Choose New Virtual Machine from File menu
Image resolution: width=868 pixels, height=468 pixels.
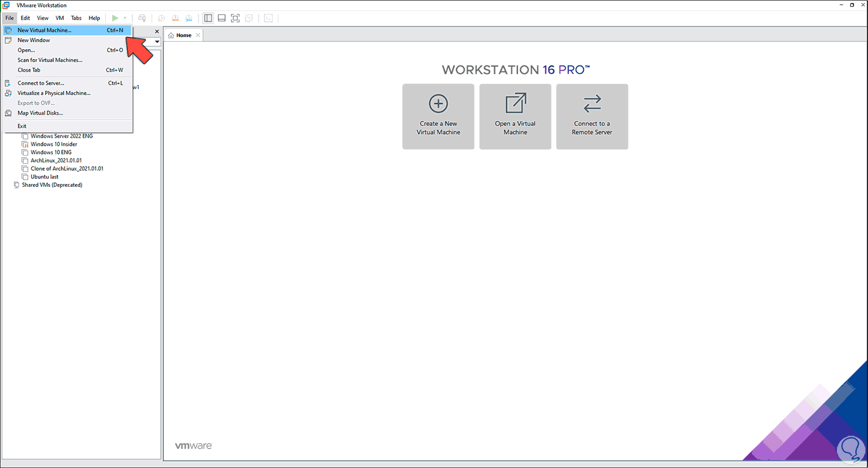[x=68, y=30]
